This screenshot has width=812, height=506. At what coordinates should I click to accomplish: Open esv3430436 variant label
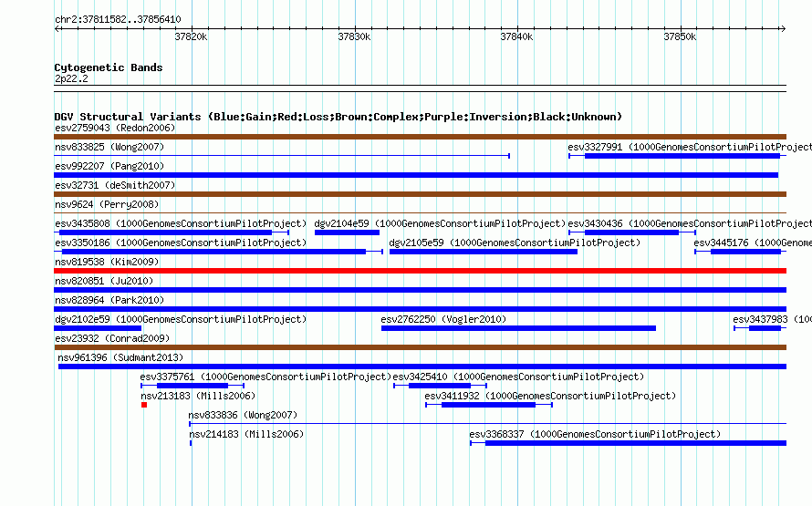[690, 223]
